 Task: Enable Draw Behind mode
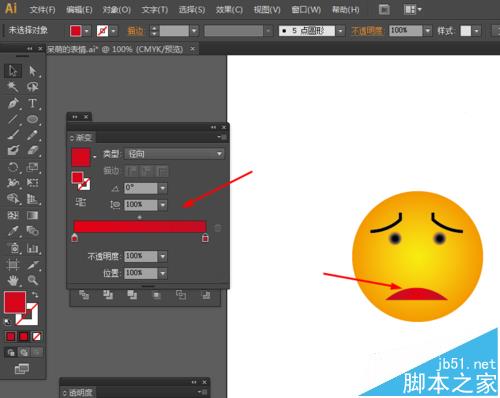tap(24, 352)
